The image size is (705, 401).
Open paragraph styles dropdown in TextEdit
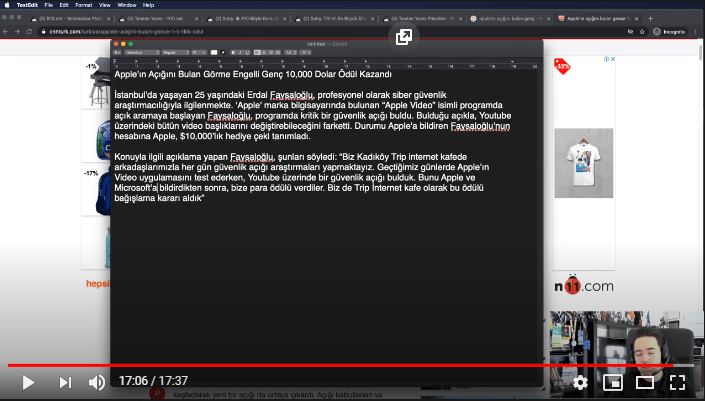click(x=117, y=53)
